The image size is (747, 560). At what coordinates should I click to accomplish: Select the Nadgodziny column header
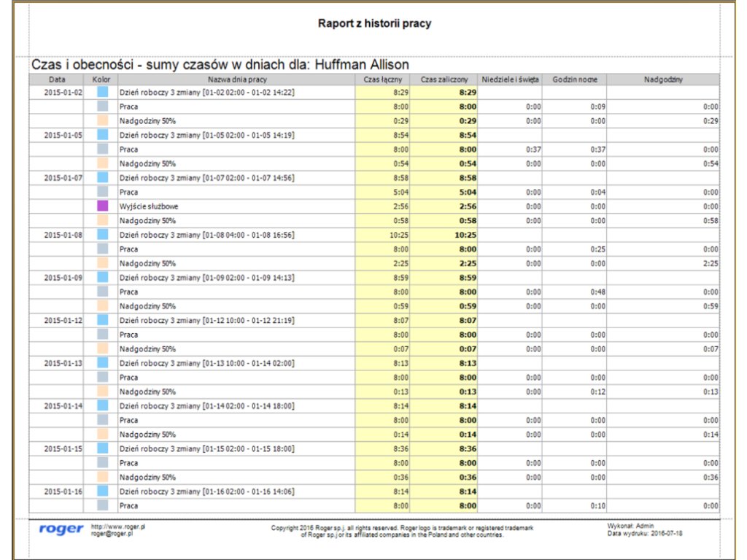[x=662, y=79]
